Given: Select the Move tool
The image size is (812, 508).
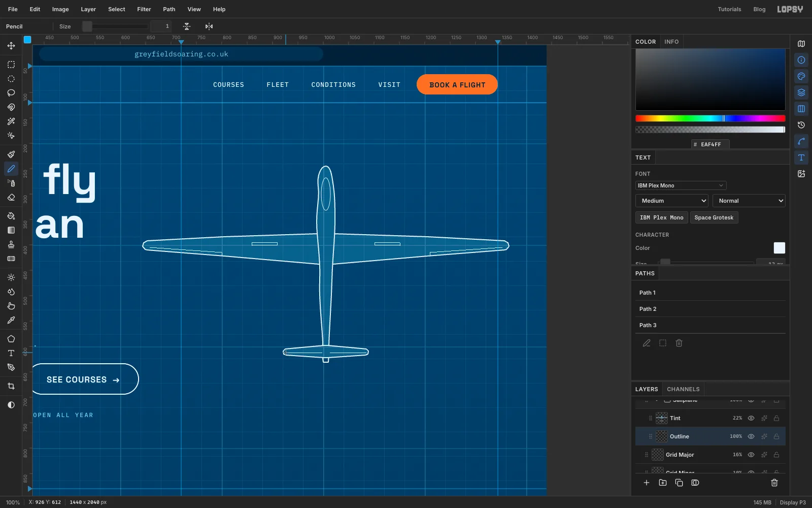Looking at the screenshot, I should (x=11, y=46).
